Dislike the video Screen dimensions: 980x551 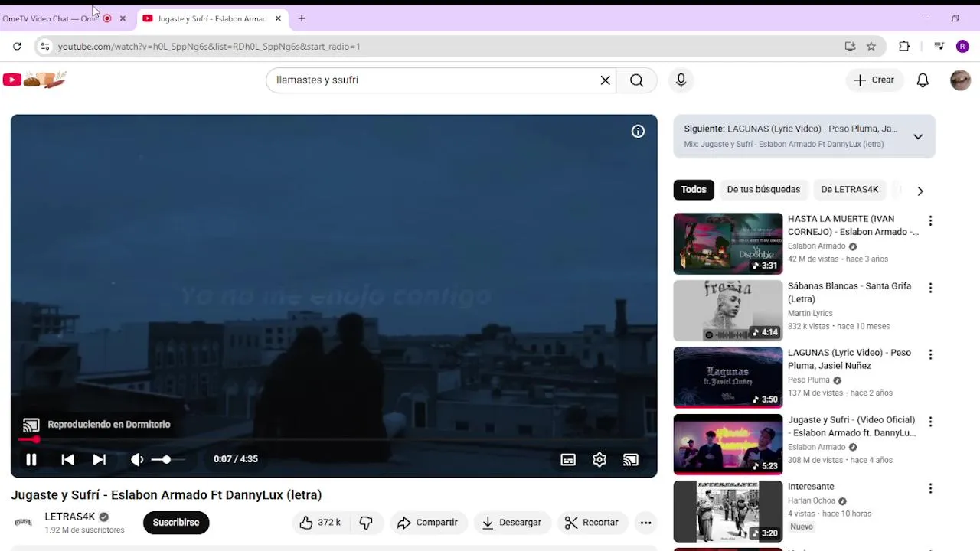click(366, 523)
